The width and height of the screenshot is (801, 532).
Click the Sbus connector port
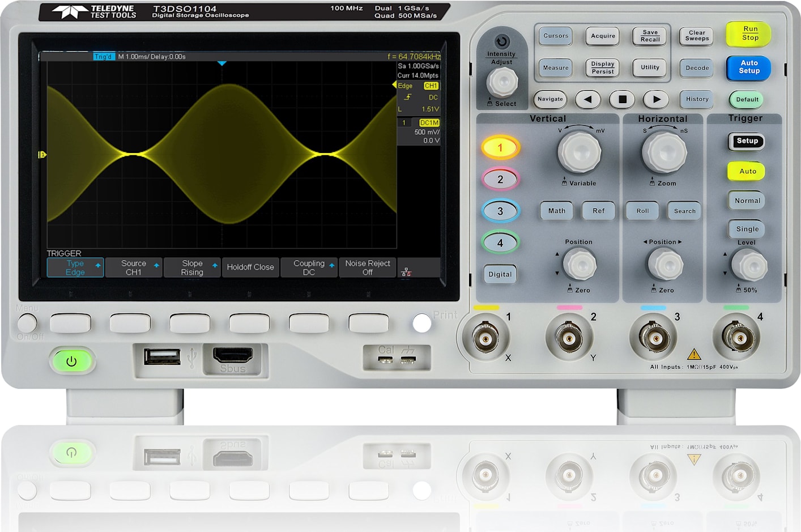pos(233,355)
